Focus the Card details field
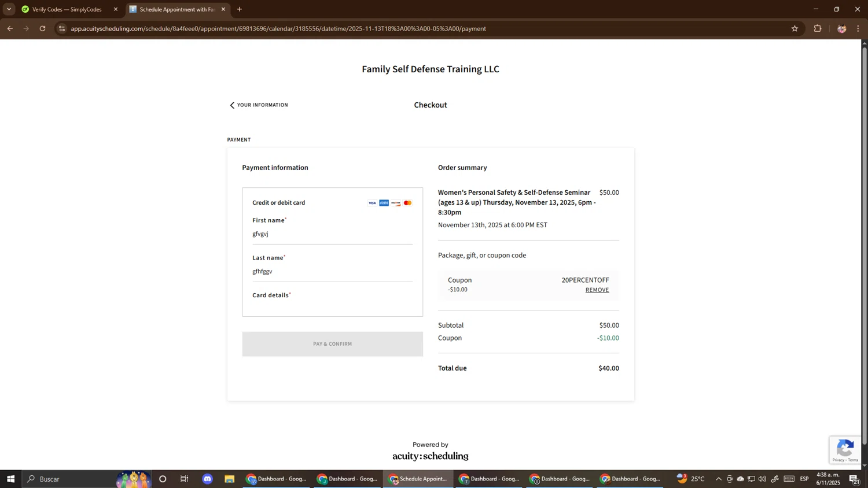Screen dimensions: 868x488 [332, 305]
